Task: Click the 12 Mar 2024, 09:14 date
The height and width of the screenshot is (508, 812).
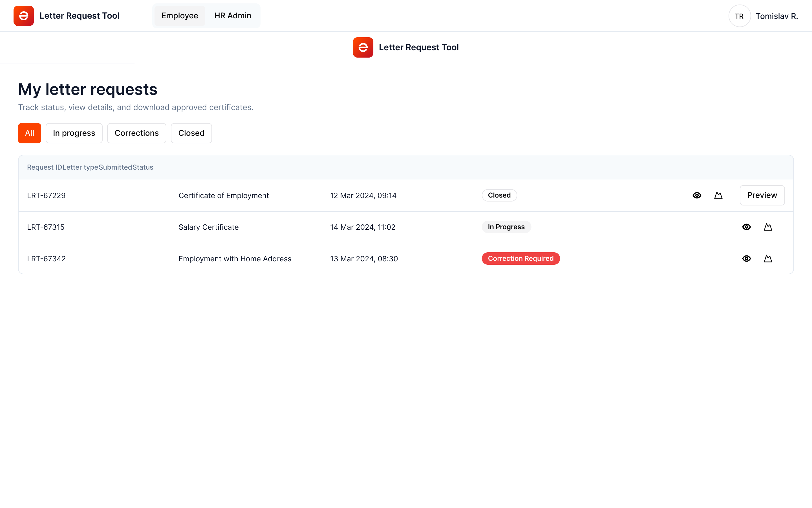Action: 363,196
